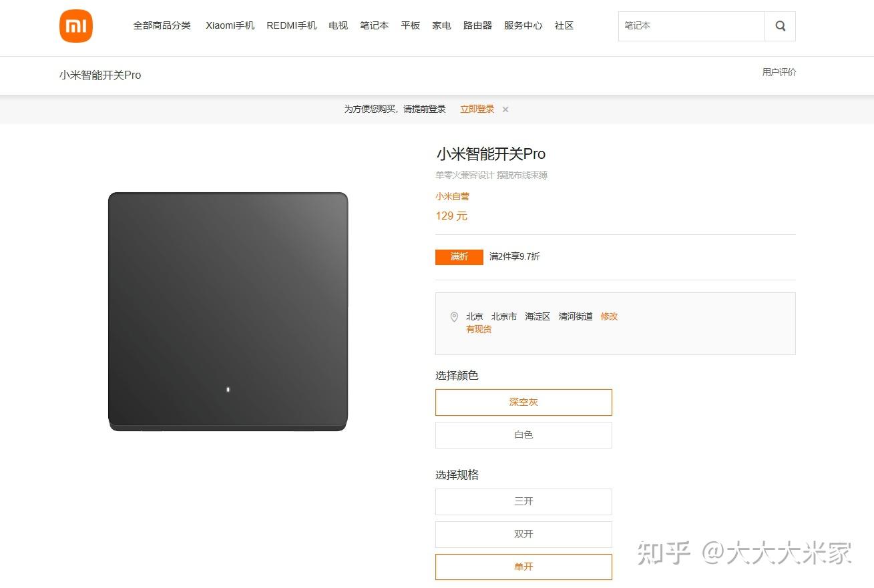This screenshot has height=588, width=874.
Task: Click the 单零火兼容设计 subtitle text
Action: pyautogui.click(x=465, y=176)
